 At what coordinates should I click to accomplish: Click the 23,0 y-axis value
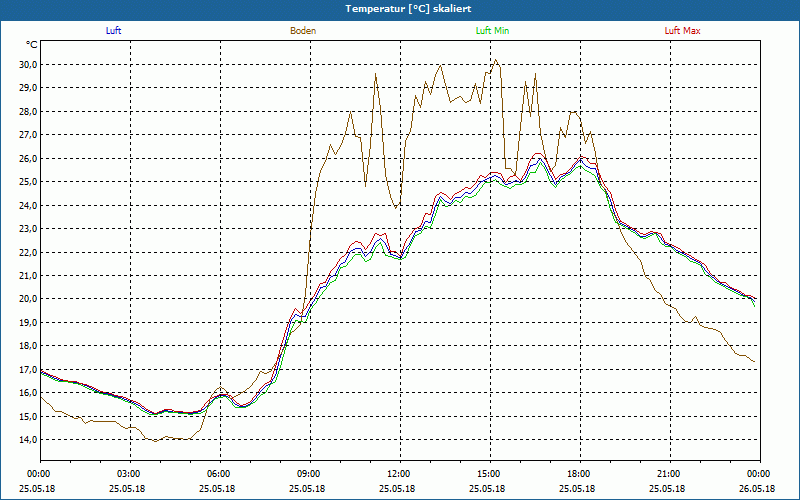[x=28, y=229]
